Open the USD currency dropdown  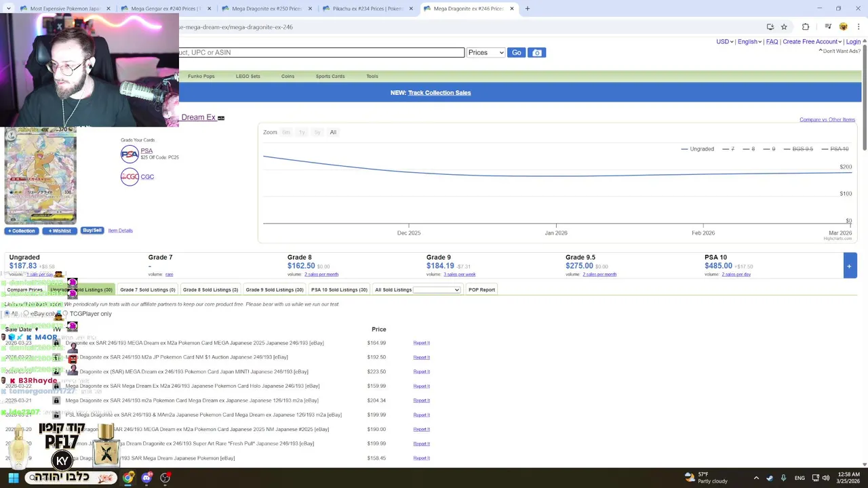(724, 41)
